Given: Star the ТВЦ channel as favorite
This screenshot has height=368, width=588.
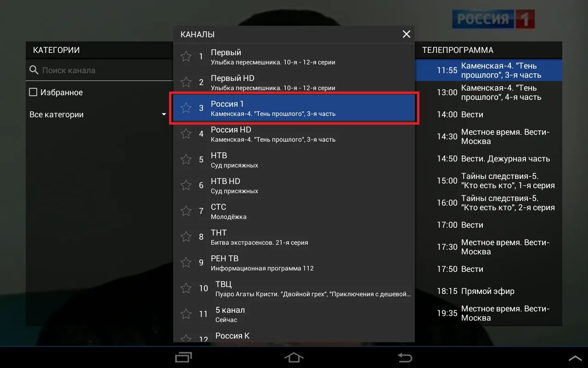Looking at the screenshot, I should 186,288.
